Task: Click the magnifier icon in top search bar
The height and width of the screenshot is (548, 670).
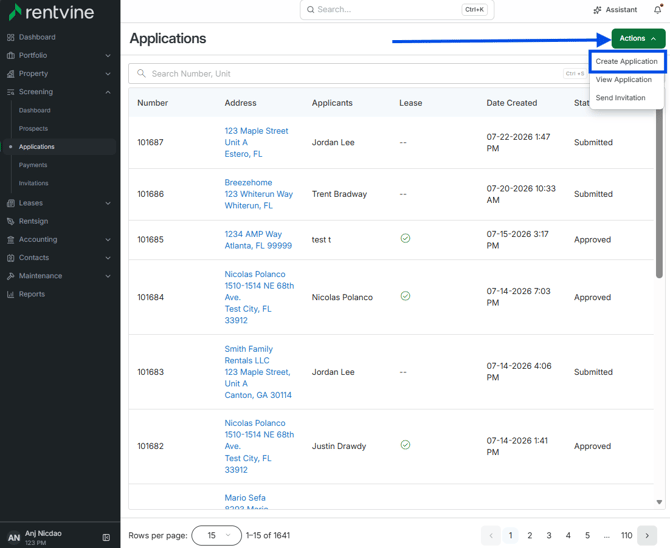Action: pos(310,9)
